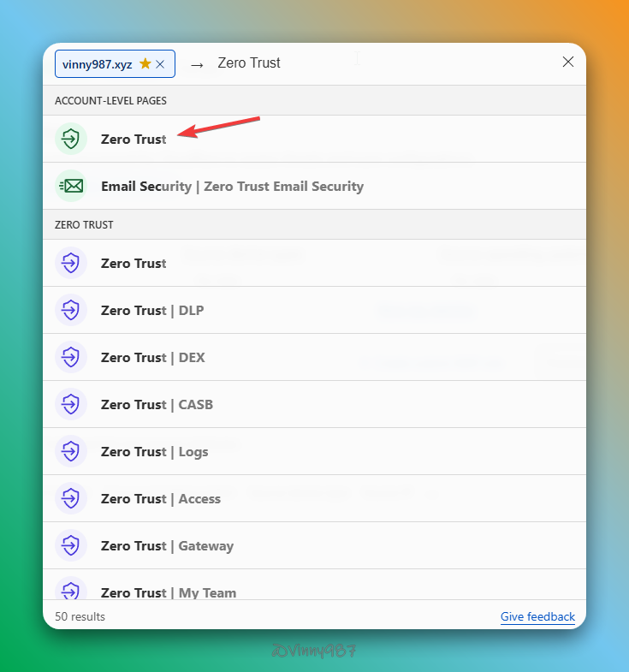
Task: Open the Zero Trust | CASB result label
Action: pyautogui.click(x=157, y=404)
